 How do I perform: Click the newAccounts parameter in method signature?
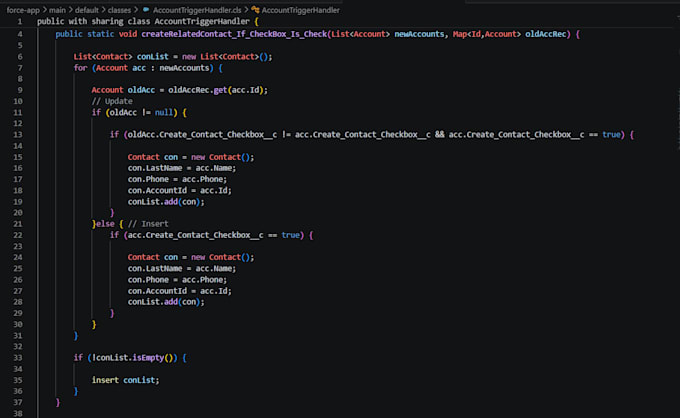pos(419,34)
